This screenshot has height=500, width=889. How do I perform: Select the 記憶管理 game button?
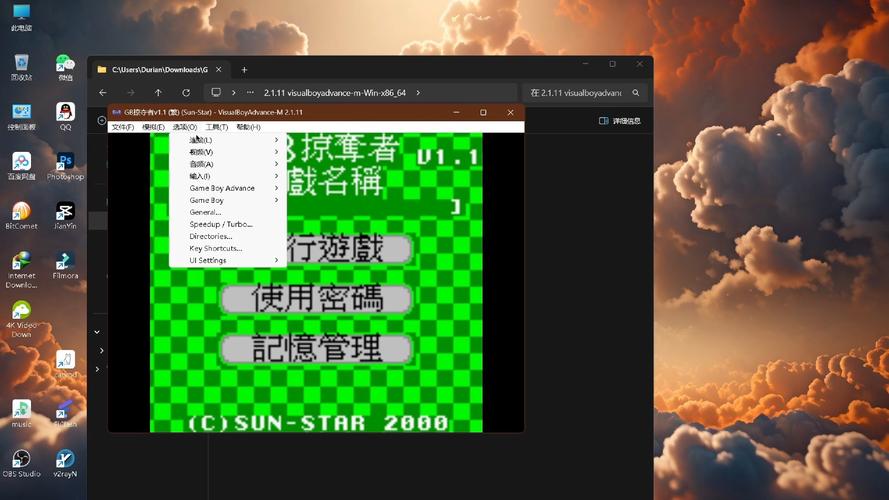coord(316,349)
